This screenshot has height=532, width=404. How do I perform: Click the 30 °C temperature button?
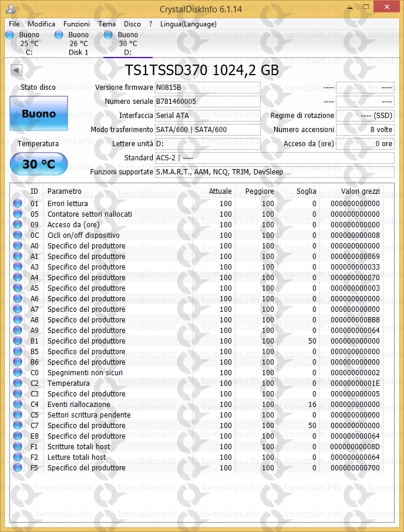pyautogui.click(x=39, y=164)
